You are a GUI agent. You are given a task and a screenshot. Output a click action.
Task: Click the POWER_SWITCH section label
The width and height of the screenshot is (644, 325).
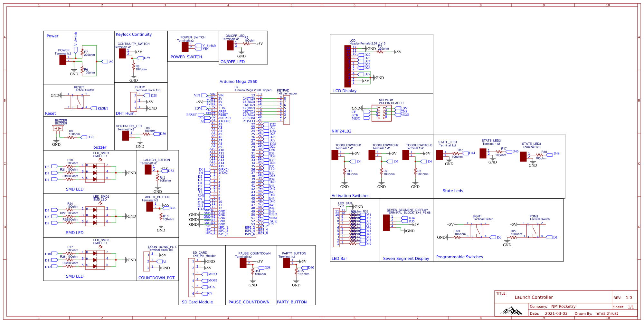click(186, 57)
